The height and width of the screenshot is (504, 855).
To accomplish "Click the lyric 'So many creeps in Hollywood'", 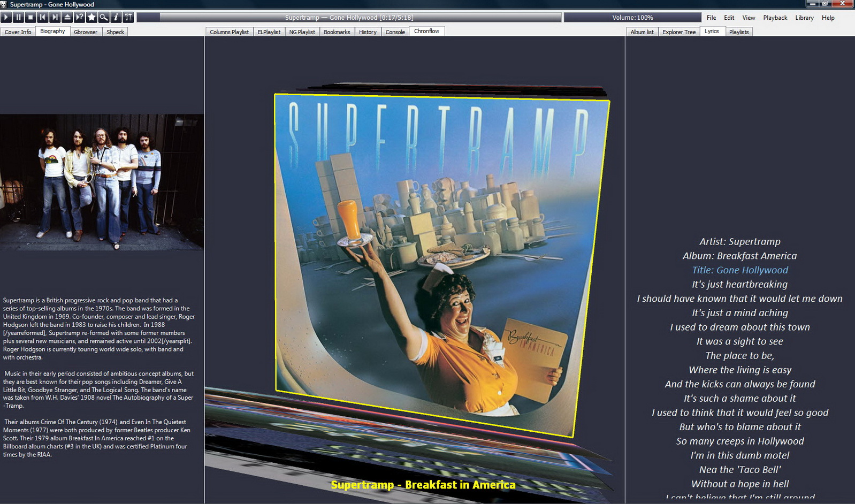I will tap(740, 441).
